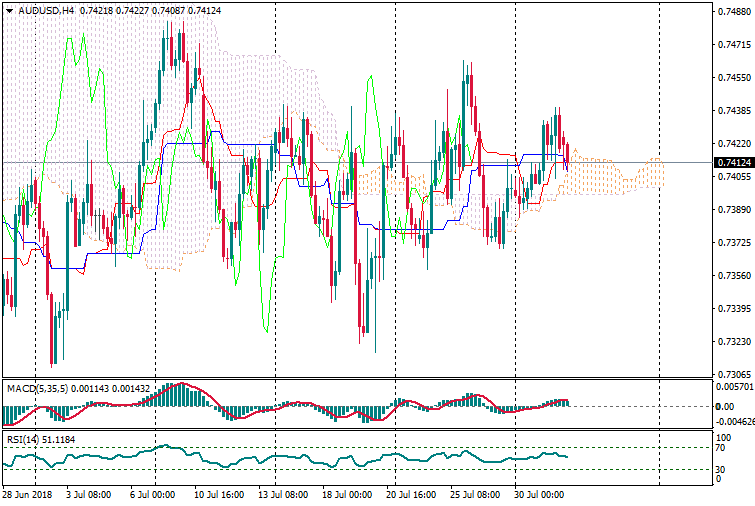
Task: Open the chart dropdown arrow beside AUDUSD,H4
Action: pyautogui.click(x=9, y=10)
